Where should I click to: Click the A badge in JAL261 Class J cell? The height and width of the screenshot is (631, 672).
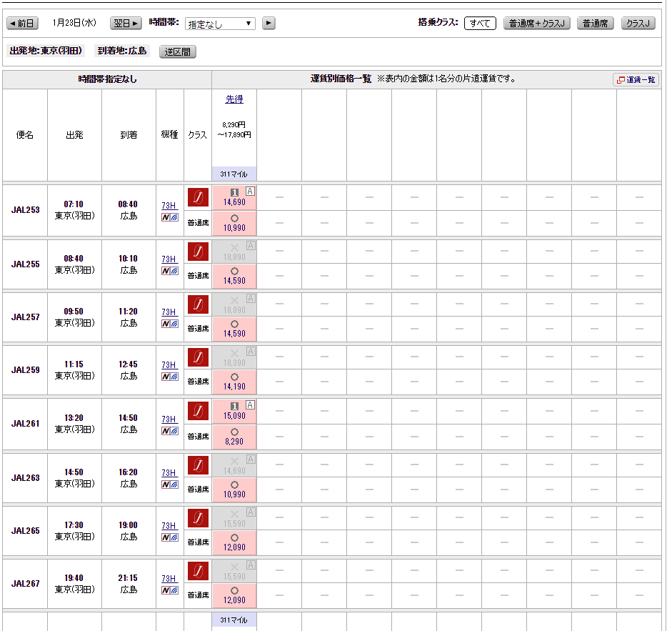click(x=250, y=405)
